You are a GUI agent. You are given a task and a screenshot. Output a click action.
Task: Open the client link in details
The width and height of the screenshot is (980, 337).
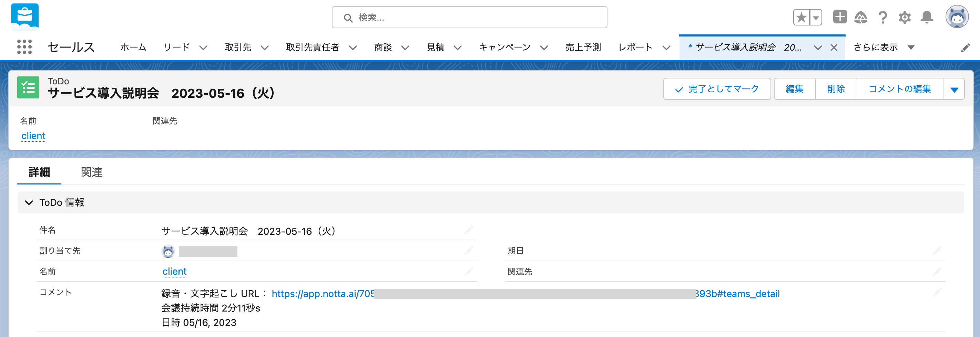click(174, 271)
